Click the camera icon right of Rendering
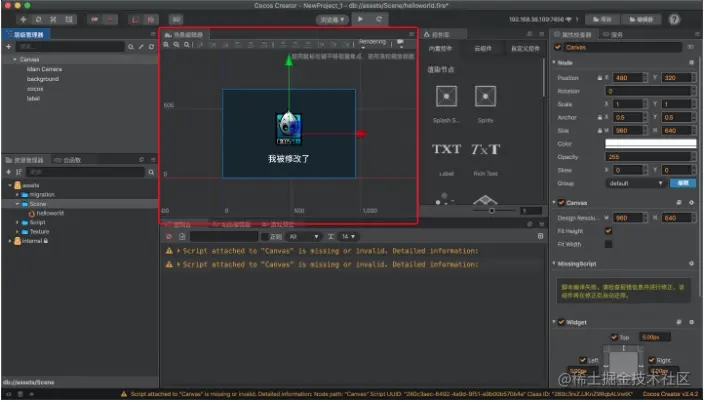 400,43
